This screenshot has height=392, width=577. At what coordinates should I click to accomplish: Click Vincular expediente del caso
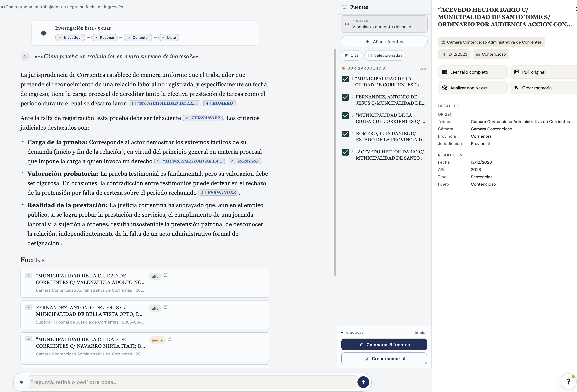coord(384,24)
